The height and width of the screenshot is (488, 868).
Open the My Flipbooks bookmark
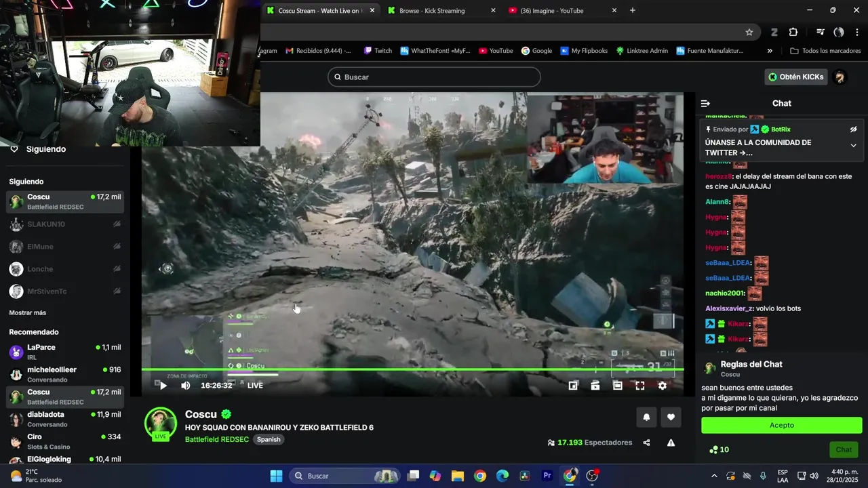click(584, 51)
